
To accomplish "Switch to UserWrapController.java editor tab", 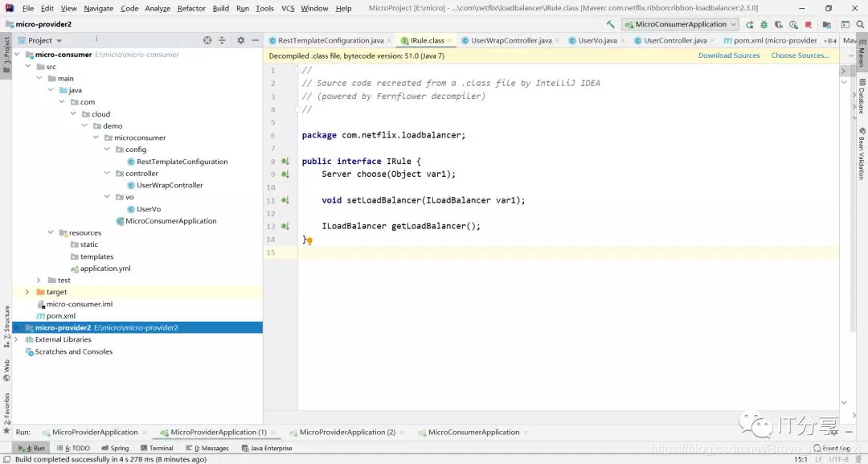I will pyautogui.click(x=511, y=40).
